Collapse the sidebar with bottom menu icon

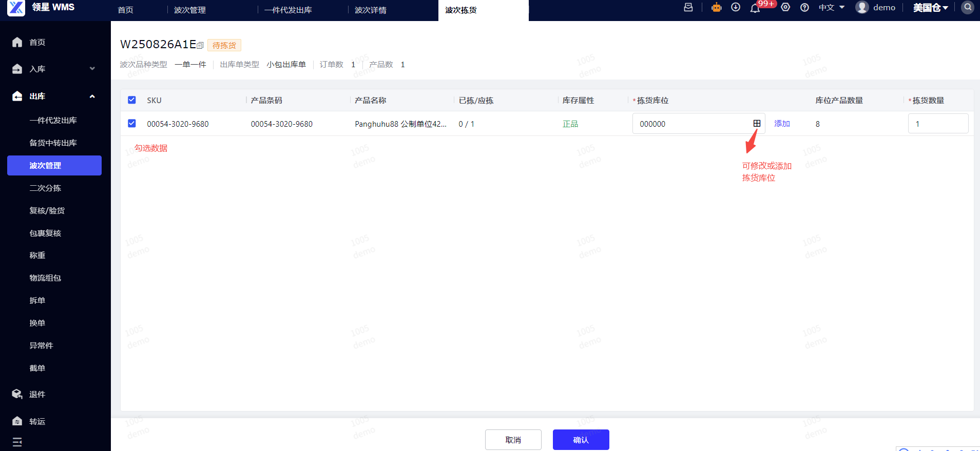pos(17,442)
